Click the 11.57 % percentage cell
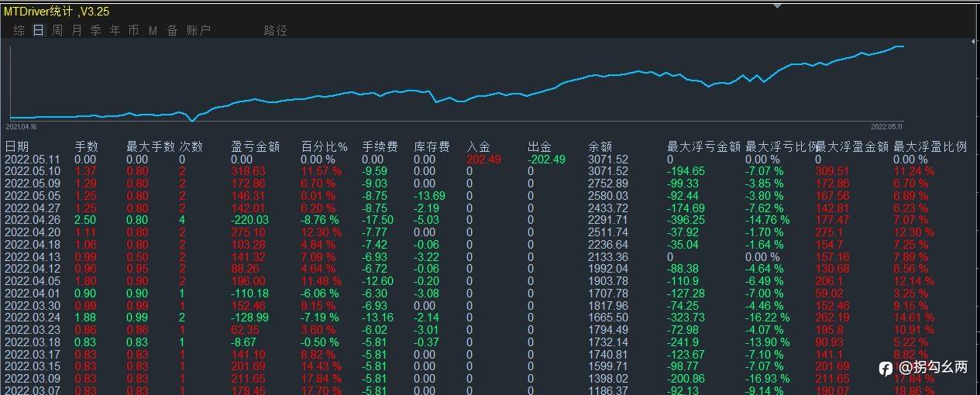Viewport: 980px width, 395px height. pos(320,171)
